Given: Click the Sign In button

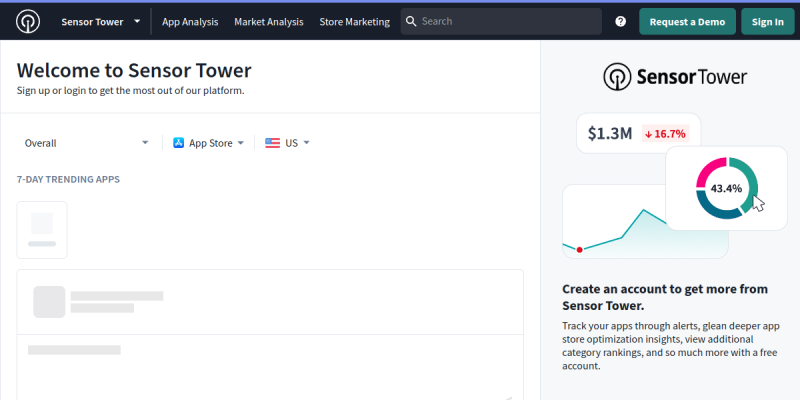Looking at the screenshot, I should tap(768, 21).
